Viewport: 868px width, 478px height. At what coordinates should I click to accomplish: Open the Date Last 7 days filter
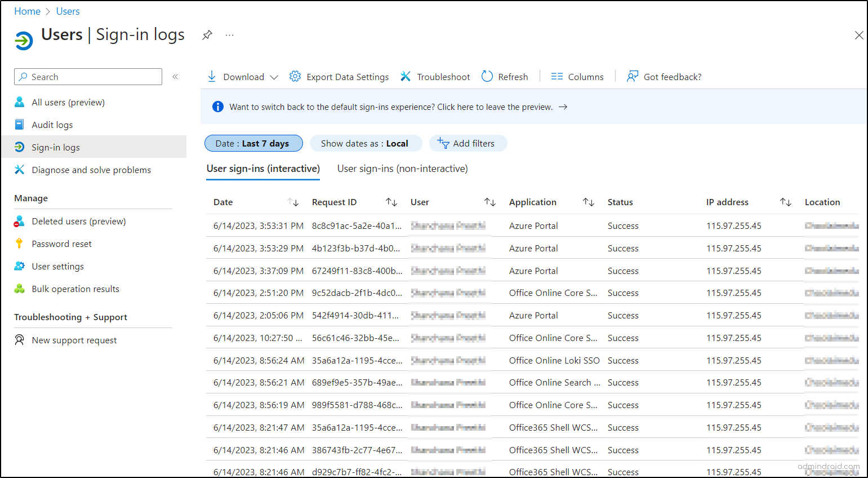[253, 143]
